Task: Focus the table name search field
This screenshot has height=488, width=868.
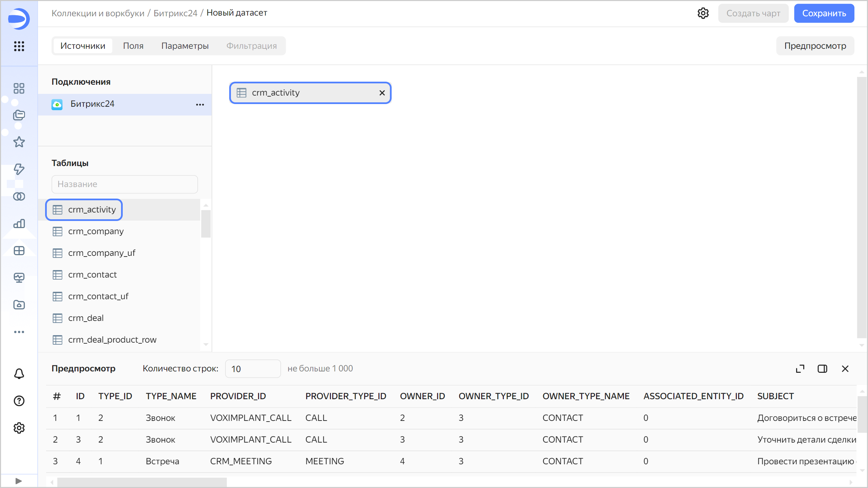Action: click(124, 184)
